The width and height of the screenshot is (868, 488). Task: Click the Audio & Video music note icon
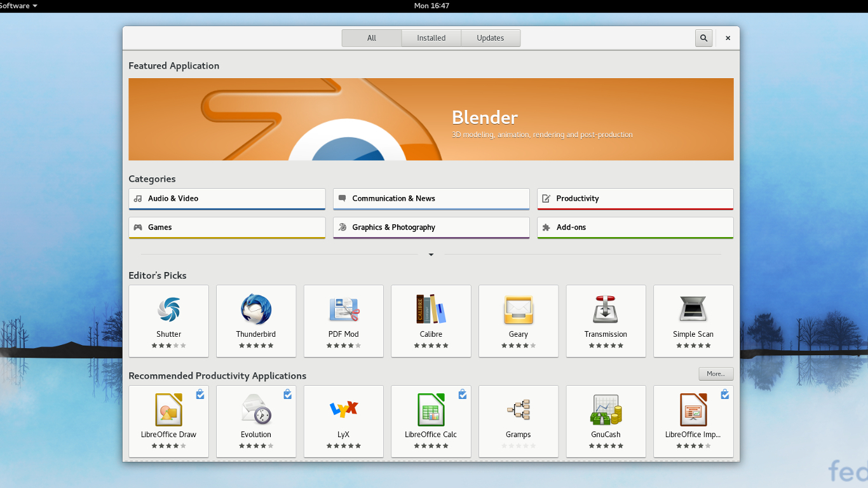[138, 198]
